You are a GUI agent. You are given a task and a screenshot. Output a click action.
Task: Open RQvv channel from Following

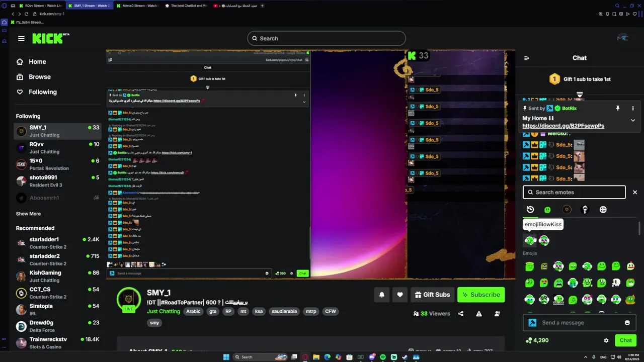[x=57, y=148]
